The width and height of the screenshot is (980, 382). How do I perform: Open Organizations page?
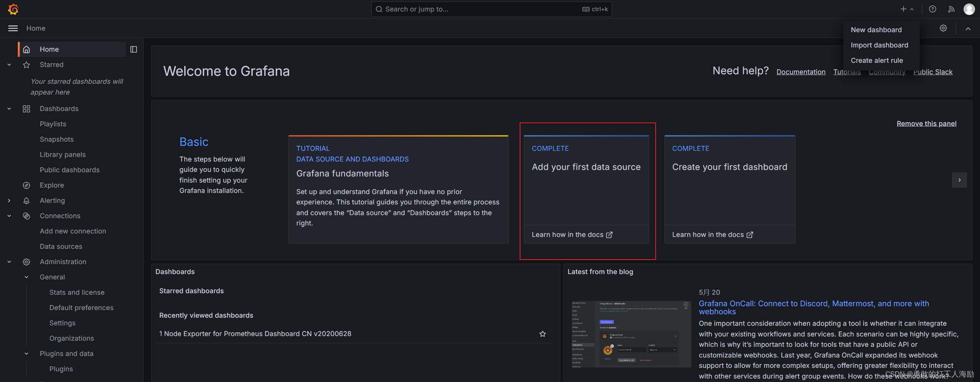point(72,338)
